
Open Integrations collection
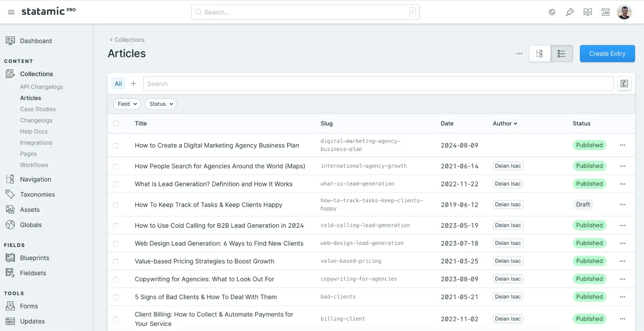tap(36, 142)
